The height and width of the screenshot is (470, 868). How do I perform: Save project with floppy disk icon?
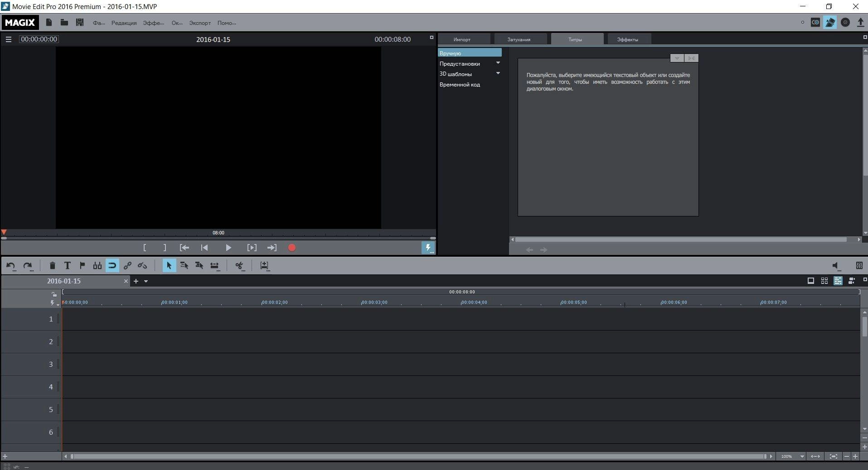click(x=80, y=22)
